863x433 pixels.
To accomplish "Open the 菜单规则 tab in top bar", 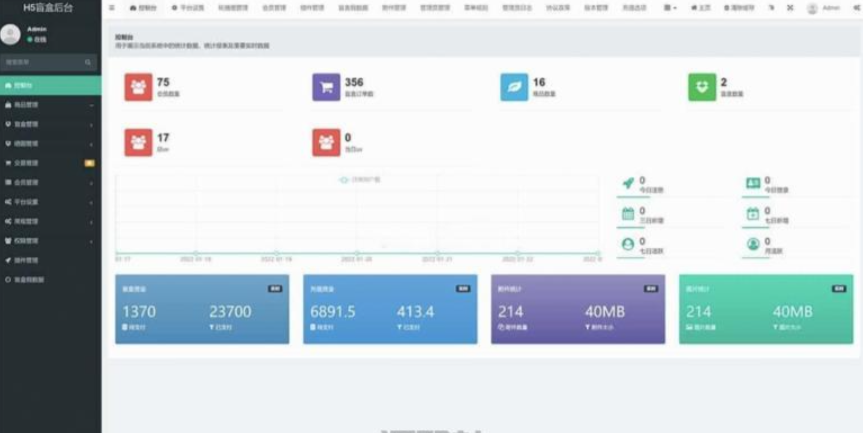I will tap(476, 8).
